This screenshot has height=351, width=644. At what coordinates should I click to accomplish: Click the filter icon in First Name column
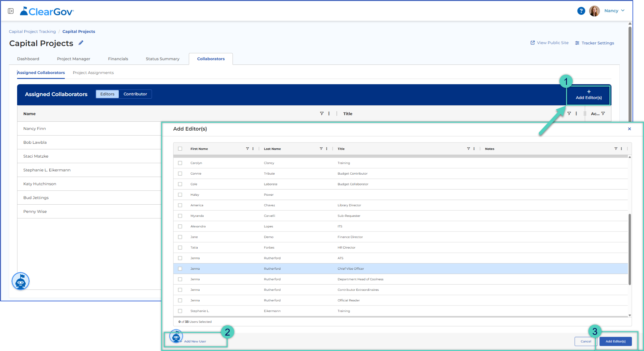pos(247,149)
